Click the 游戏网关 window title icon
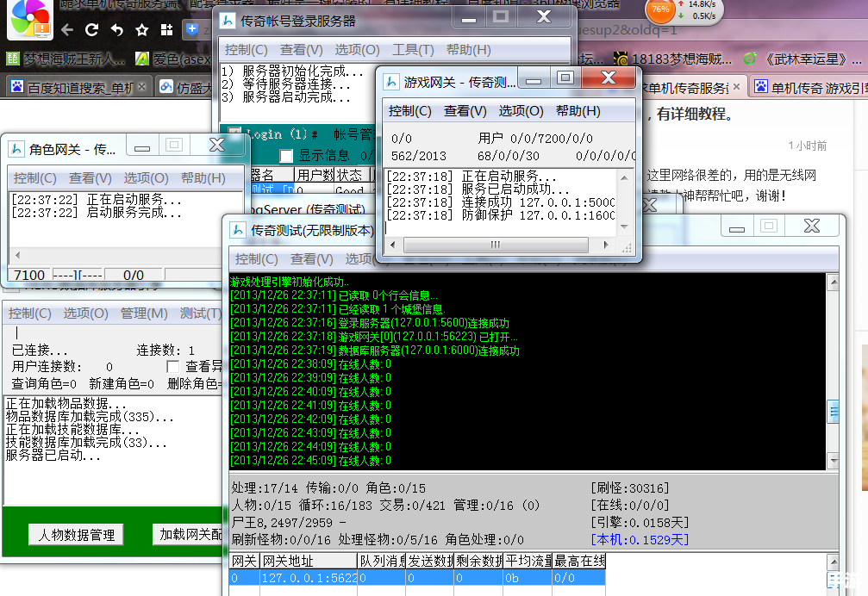The image size is (868, 596). [x=390, y=83]
